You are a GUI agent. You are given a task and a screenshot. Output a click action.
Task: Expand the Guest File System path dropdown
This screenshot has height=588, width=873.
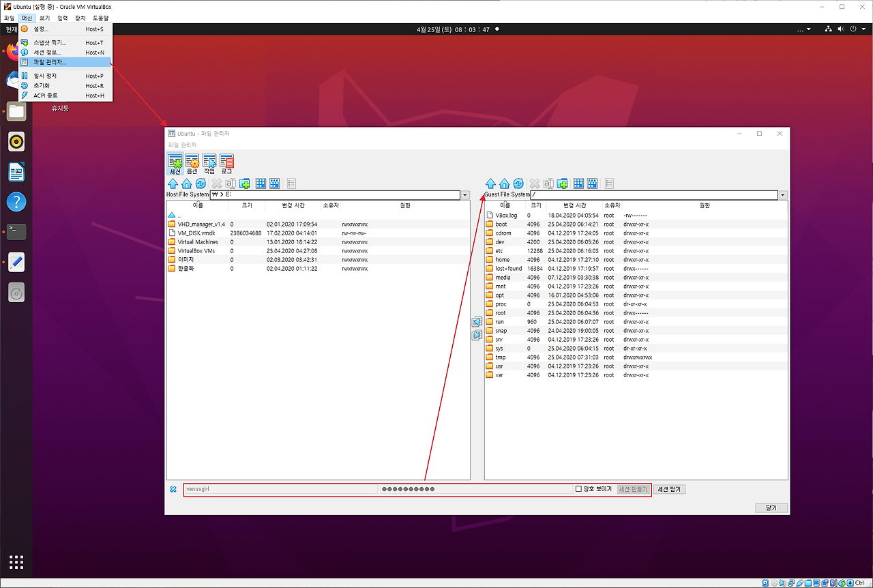point(783,195)
